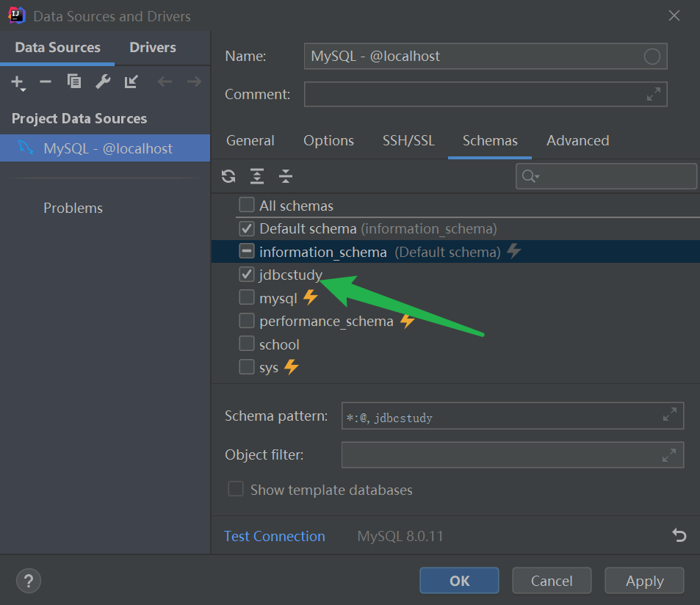Close the Data Sources and Drivers dialog
Screen dimensions: 700x605
click(x=674, y=15)
